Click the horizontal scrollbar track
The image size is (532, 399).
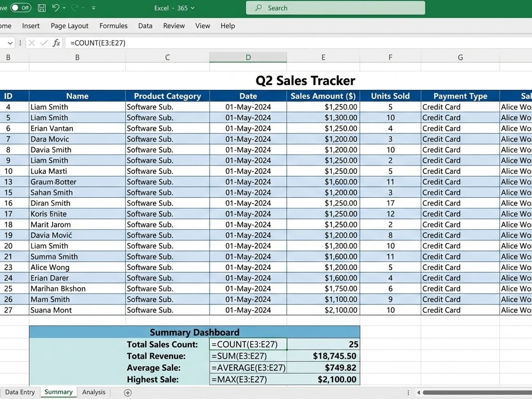pos(477,393)
